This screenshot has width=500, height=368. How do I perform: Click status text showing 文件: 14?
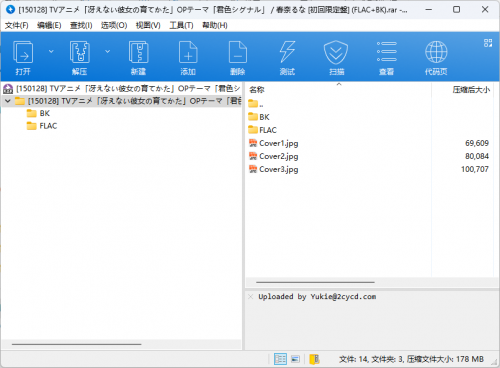(353, 359)
